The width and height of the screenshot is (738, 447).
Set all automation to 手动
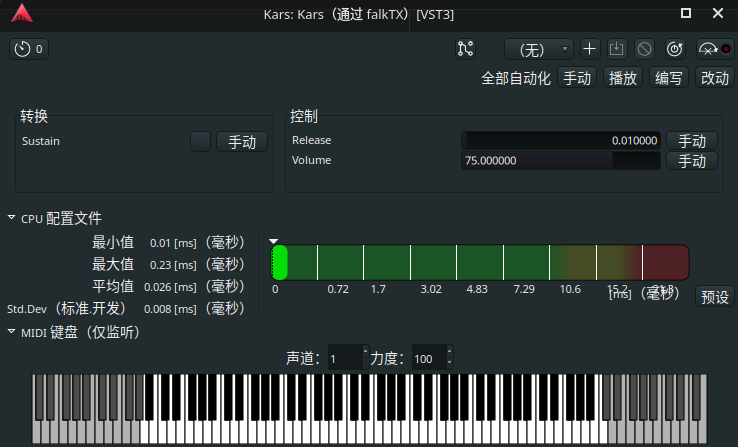pyautogui.click(x=577, y=78)
